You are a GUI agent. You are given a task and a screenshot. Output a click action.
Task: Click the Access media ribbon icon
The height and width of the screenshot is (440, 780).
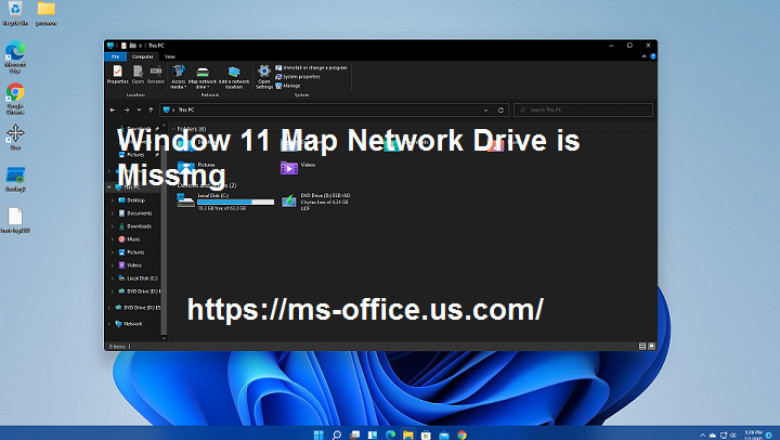178,73
